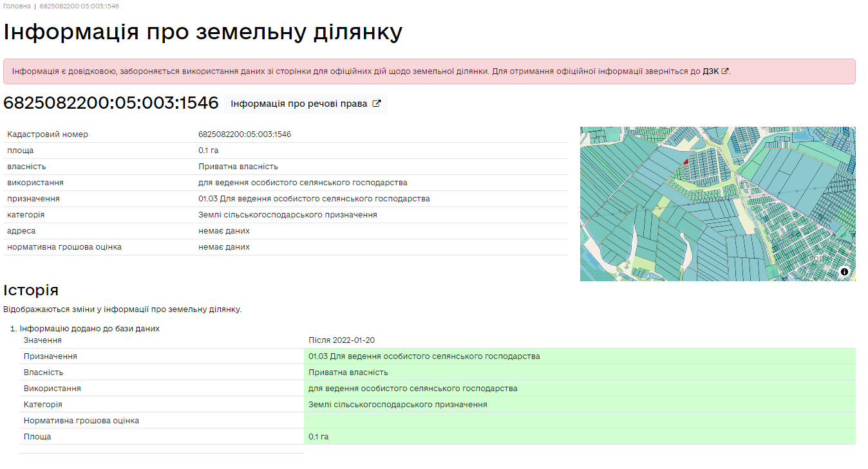This screenshot has height=469, width=868.
Task: Select history entry Інформацію додано до бази даних
Action: point(90,329)
